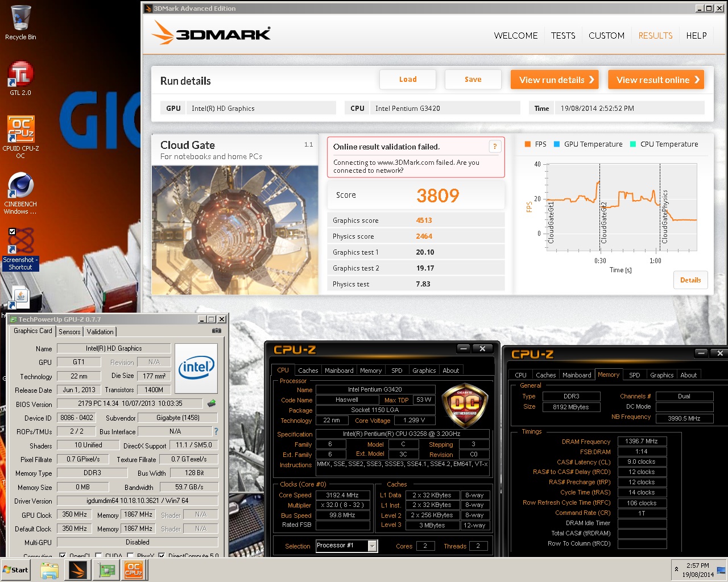Switch to the Validation tab in GPU-Z
Image resolution: width=728 pixels, height=582 pixels.
[x=100, y=332]
